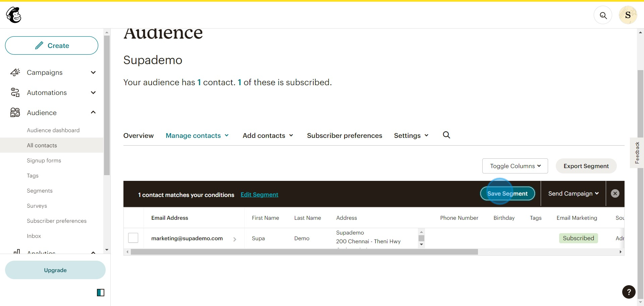Open global search magnifier in header
644x306 pixels.
[x=603, y=15]
